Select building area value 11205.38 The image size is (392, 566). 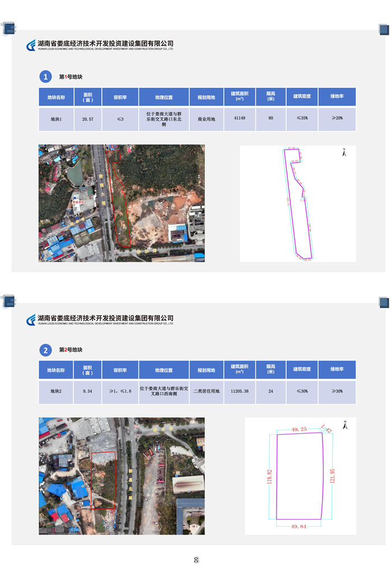(240, 392)
